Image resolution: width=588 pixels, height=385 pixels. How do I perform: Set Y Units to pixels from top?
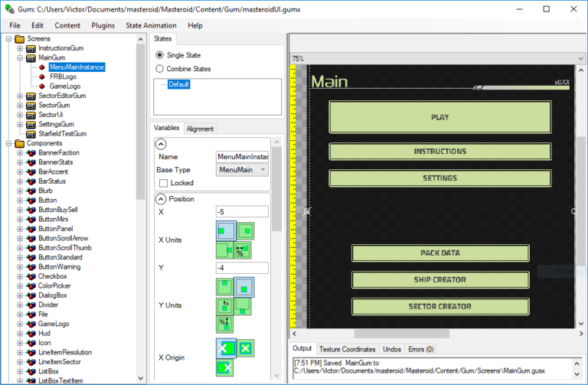tap(226, 287)
